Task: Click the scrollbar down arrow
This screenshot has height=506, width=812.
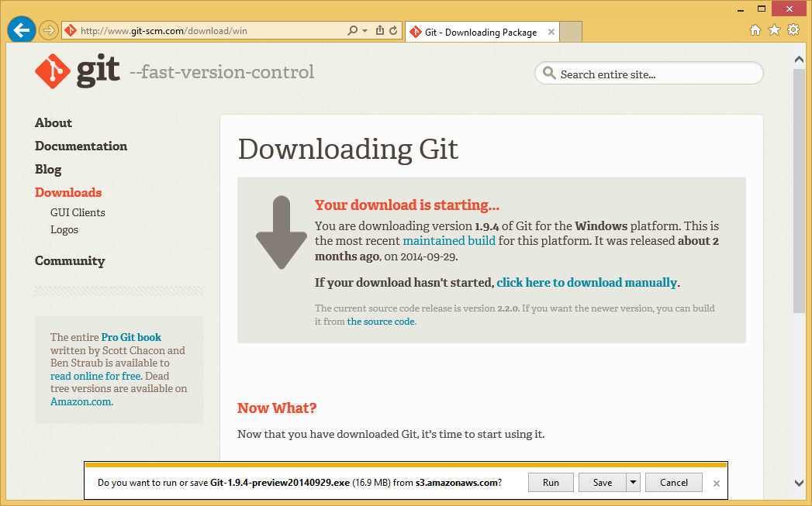Action: (799, 483)
